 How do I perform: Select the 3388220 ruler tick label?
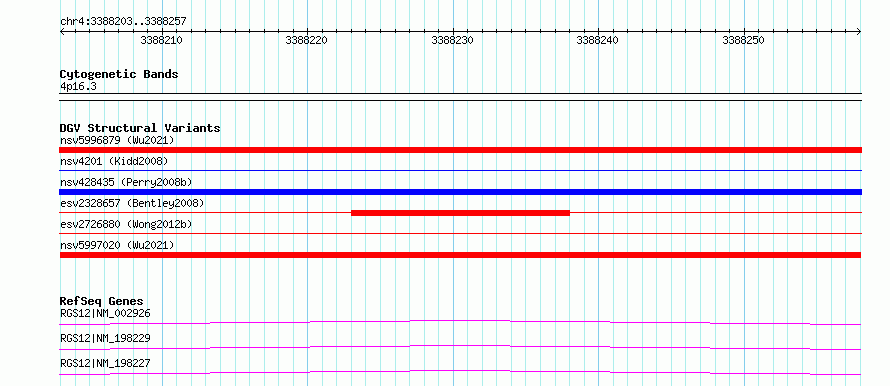coord(307,40)
